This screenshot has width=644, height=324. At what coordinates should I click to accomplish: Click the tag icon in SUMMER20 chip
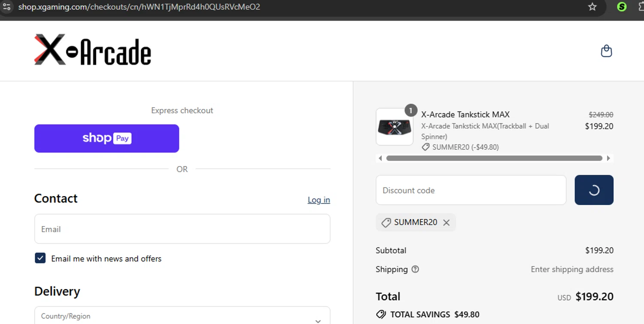point(386,223)
